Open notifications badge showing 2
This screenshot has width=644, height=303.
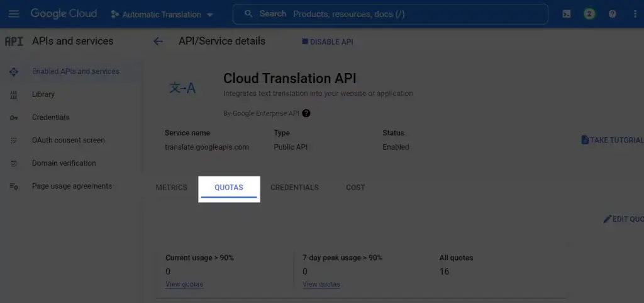[589, 14]
